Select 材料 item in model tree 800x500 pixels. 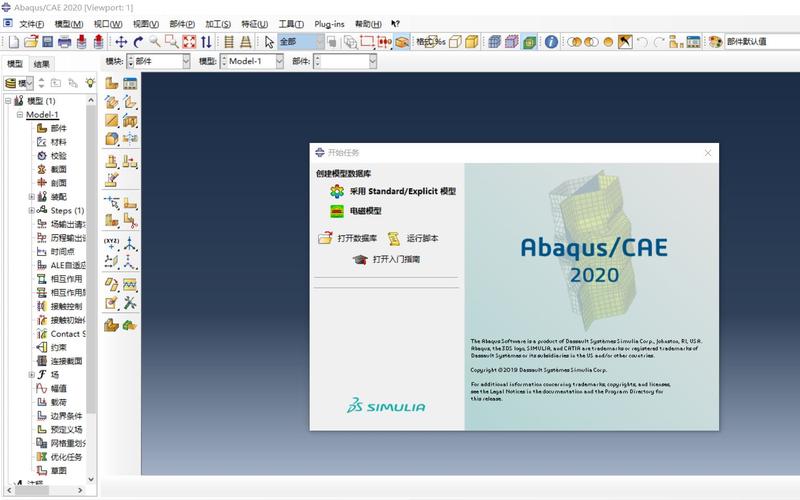(x=59, y=142)
